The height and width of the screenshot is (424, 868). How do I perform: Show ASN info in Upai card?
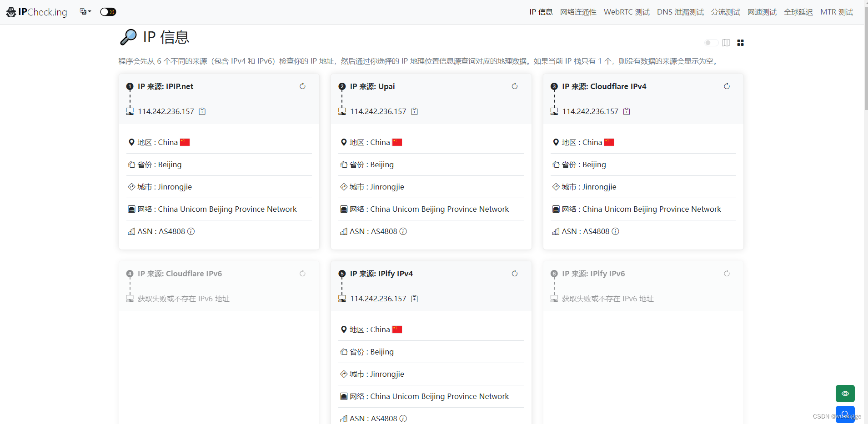(403, 231)
